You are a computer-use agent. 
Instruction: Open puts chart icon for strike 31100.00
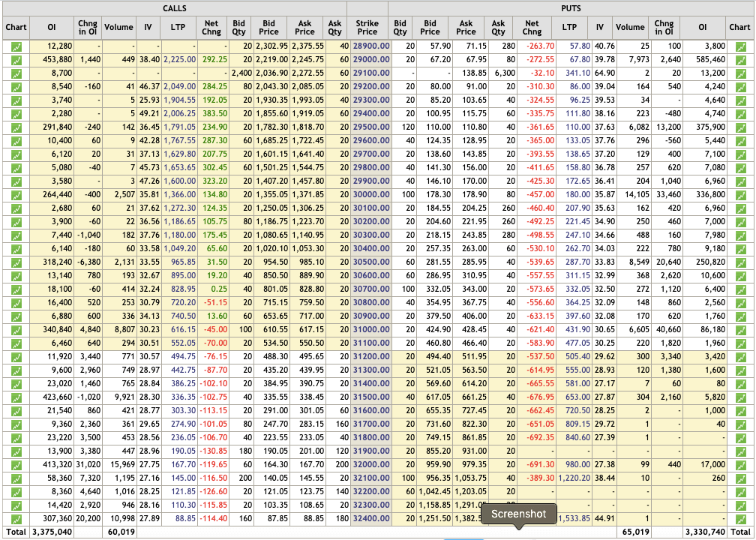pos(740,343)
